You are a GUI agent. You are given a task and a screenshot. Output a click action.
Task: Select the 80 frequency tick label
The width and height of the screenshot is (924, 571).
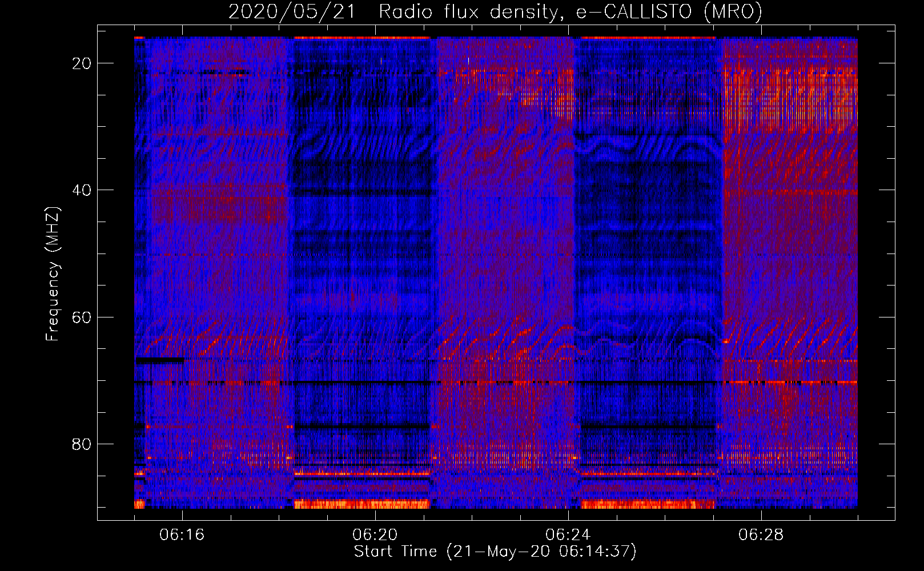(x=82, y=444)
